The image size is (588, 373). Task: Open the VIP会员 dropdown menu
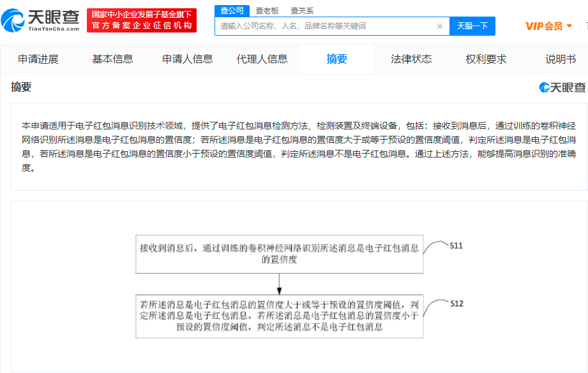[x=548, y=26]
